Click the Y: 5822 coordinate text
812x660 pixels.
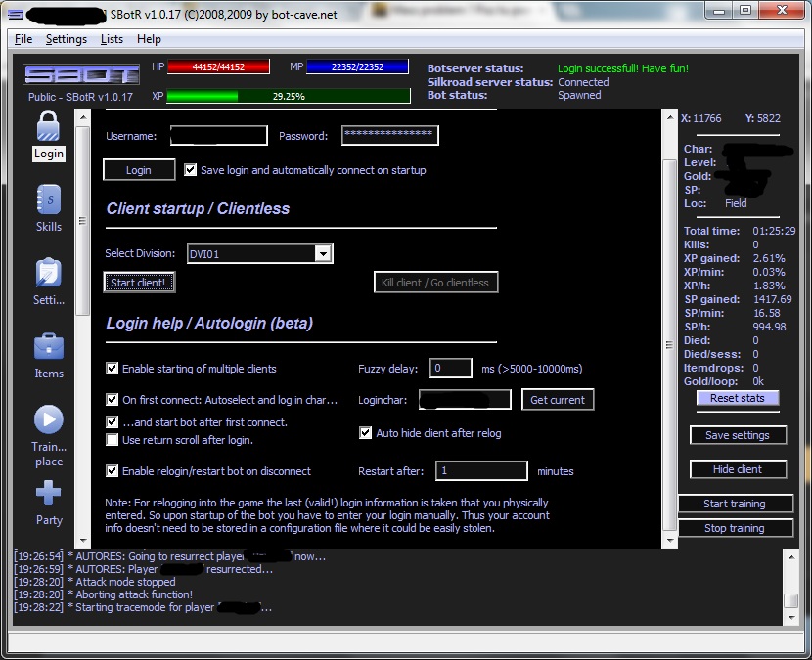(x=763, y=118)
